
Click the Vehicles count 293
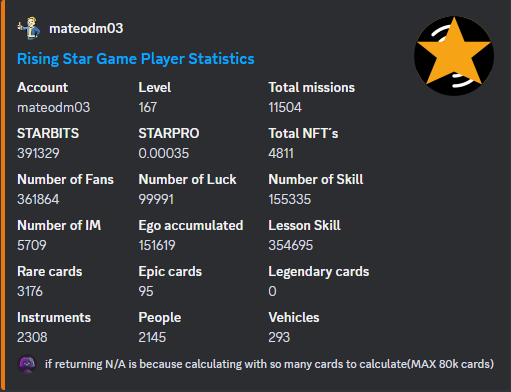point(279,337)
